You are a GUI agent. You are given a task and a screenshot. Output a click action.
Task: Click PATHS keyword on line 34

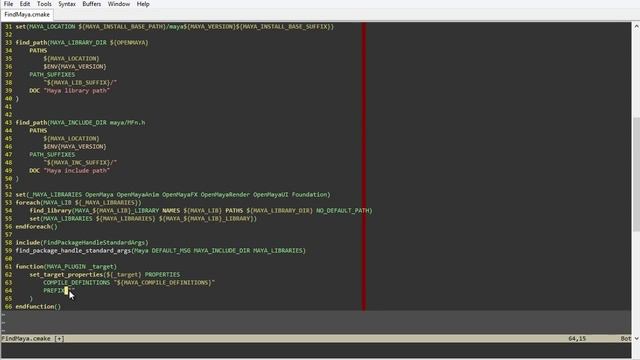pyautogui.click(x=38, y=51)
